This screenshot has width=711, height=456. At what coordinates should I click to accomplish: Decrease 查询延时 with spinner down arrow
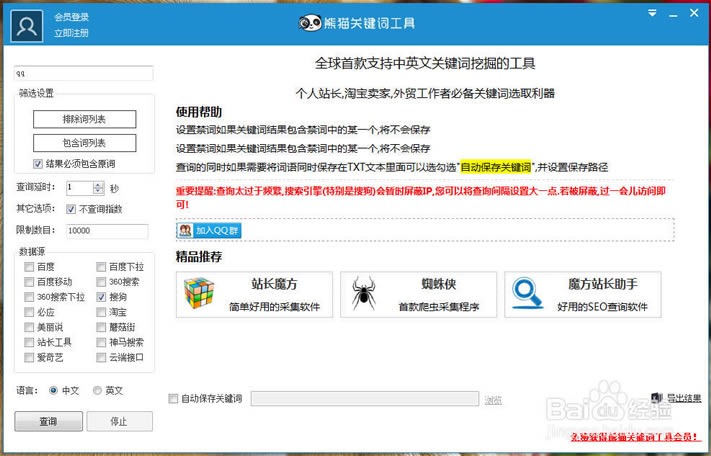pos(98,191)
